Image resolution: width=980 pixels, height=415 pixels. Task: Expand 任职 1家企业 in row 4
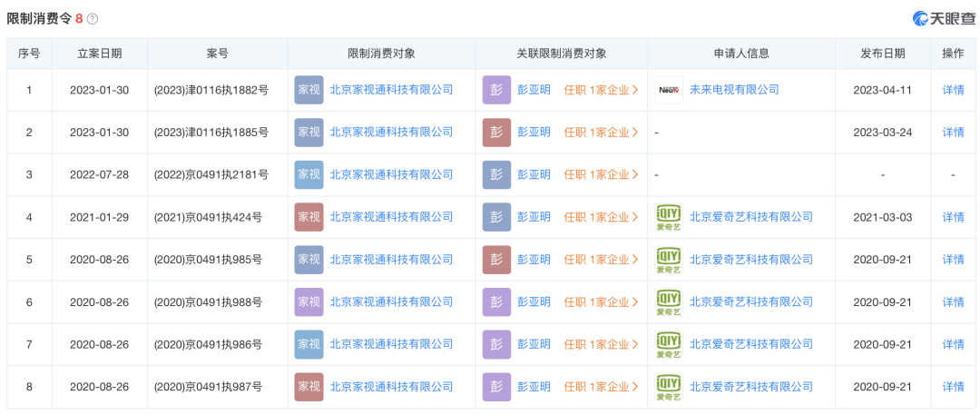601,217
